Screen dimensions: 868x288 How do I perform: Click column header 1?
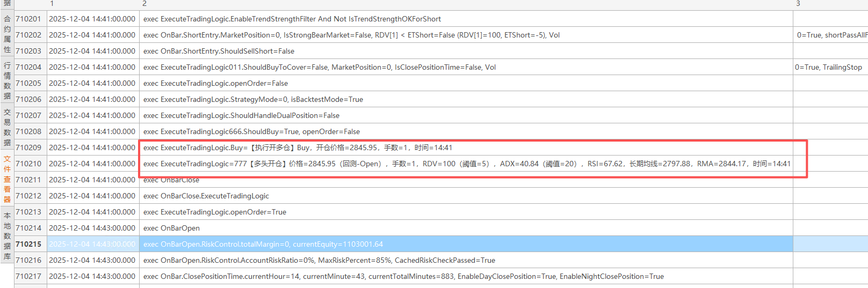pos(52,4)
